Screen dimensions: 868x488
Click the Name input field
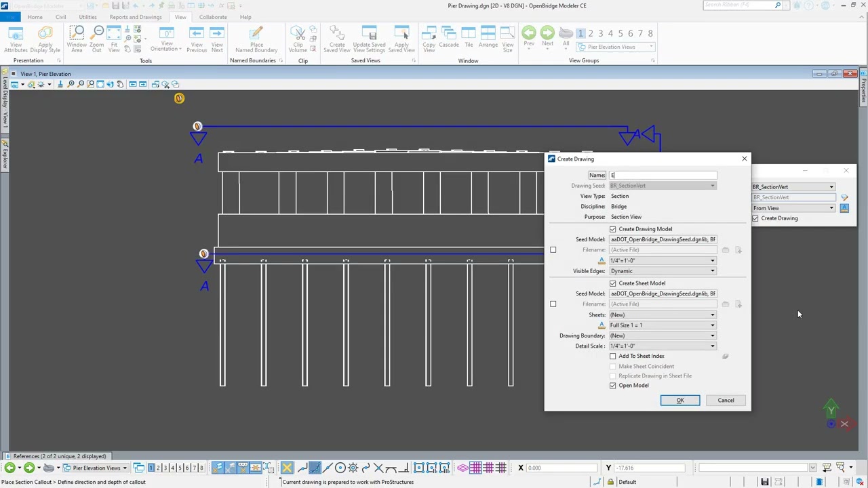coord(663,175)
